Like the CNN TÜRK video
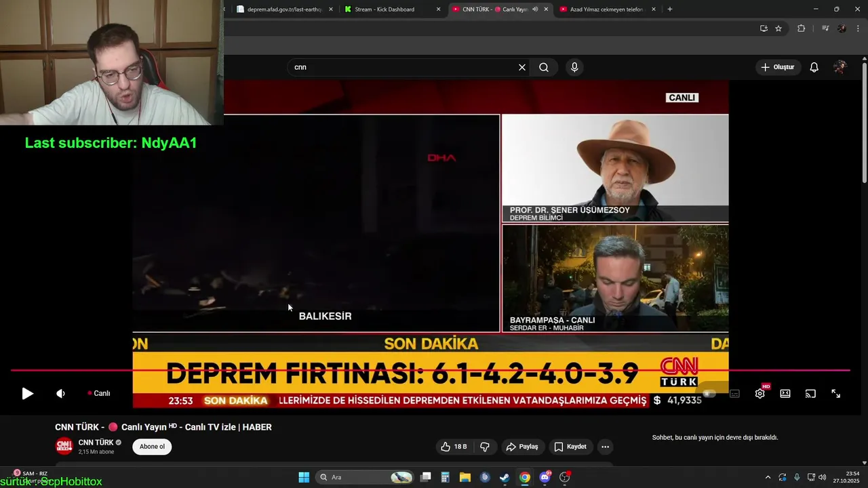The height and width of the screenshot is (488, 868). [453, 447]
